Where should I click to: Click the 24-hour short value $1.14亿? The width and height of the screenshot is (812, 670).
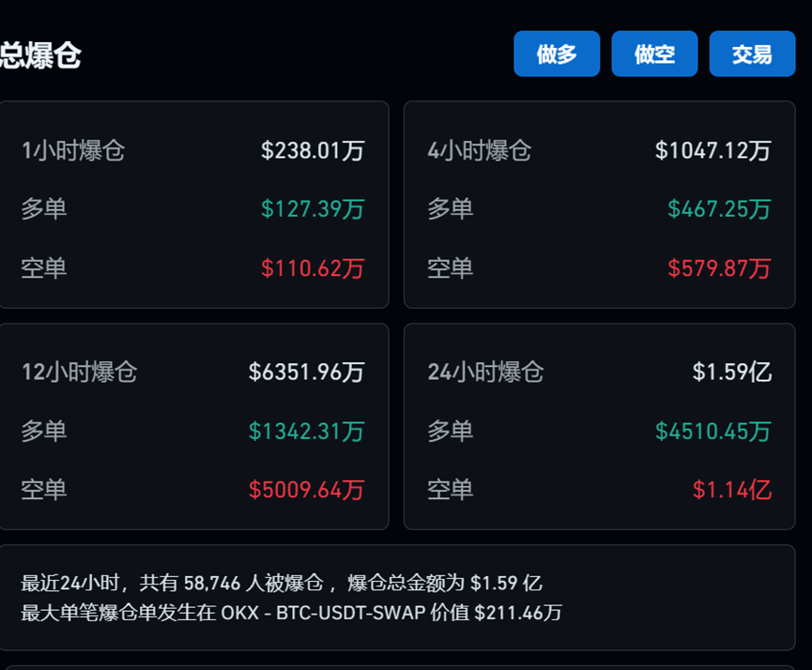click(x=732, y=490)
